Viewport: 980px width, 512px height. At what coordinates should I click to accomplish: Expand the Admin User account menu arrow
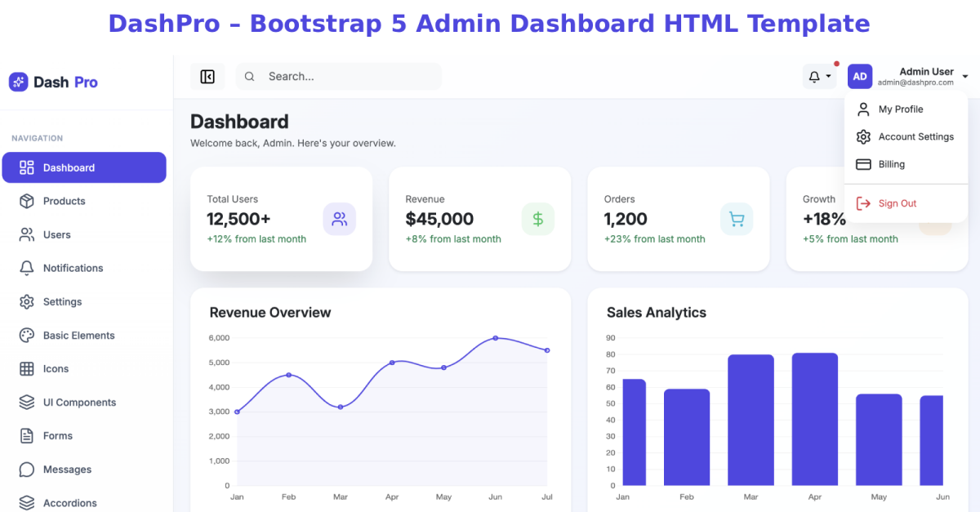click(965, 77)
